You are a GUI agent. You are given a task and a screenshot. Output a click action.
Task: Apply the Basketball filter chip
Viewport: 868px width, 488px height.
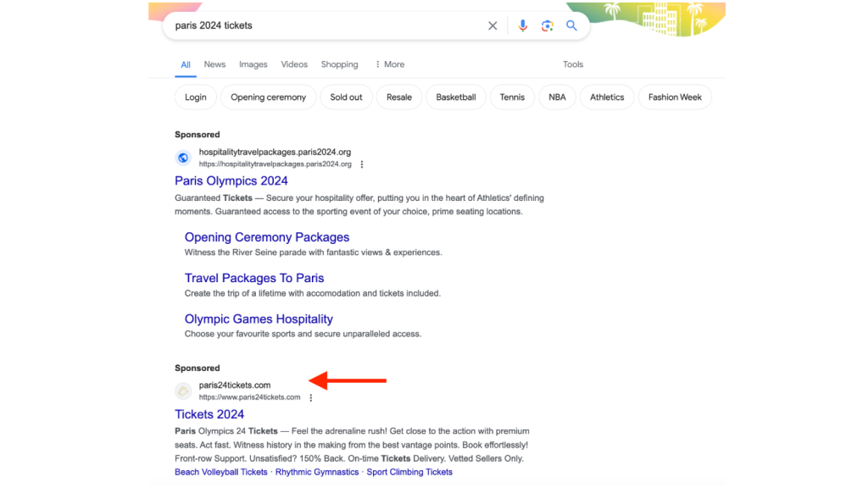(455, 97)
